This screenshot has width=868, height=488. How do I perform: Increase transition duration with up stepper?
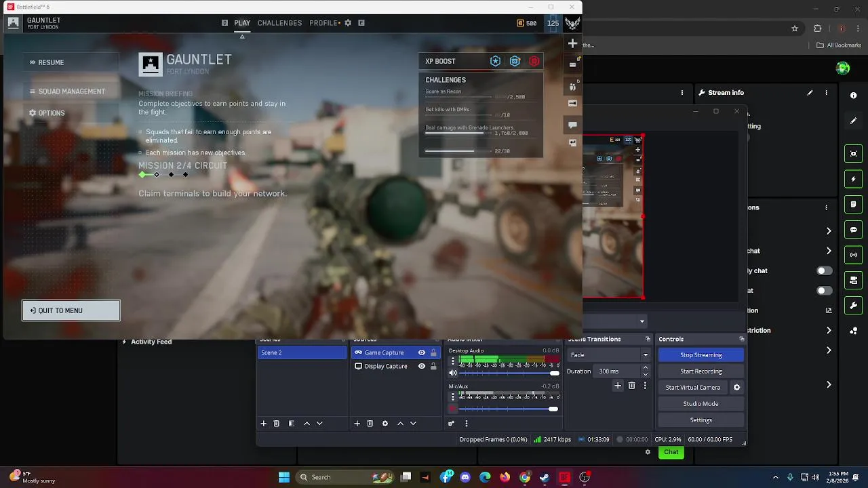coord(645,368)
